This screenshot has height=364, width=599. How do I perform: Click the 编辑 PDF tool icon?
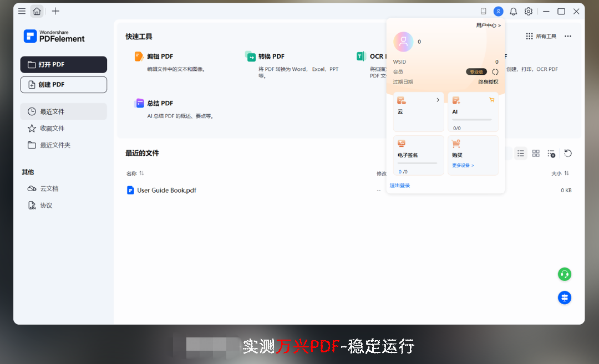click(139, 57)
